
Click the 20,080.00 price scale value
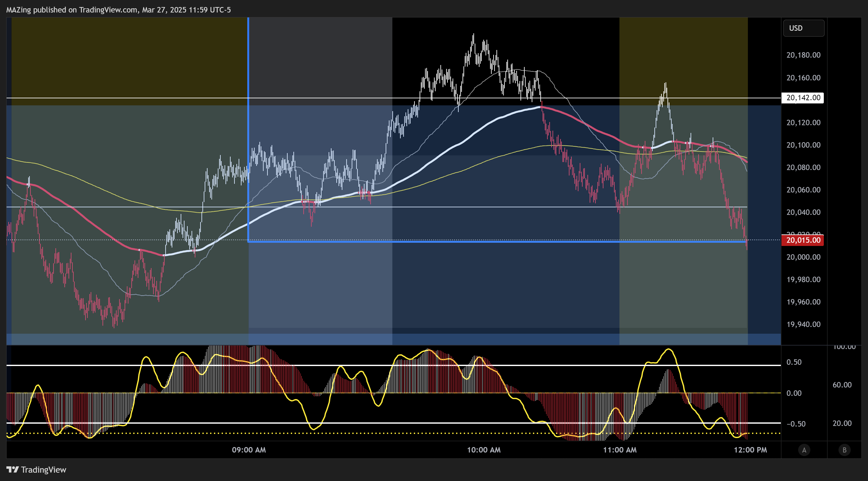[x=803, y=167]
